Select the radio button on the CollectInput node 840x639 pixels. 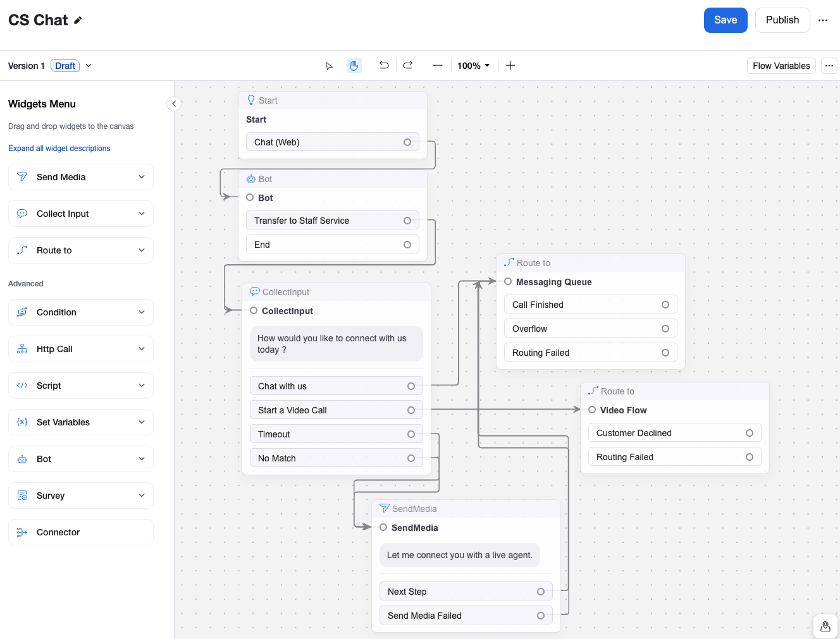(x=254, y=310)
